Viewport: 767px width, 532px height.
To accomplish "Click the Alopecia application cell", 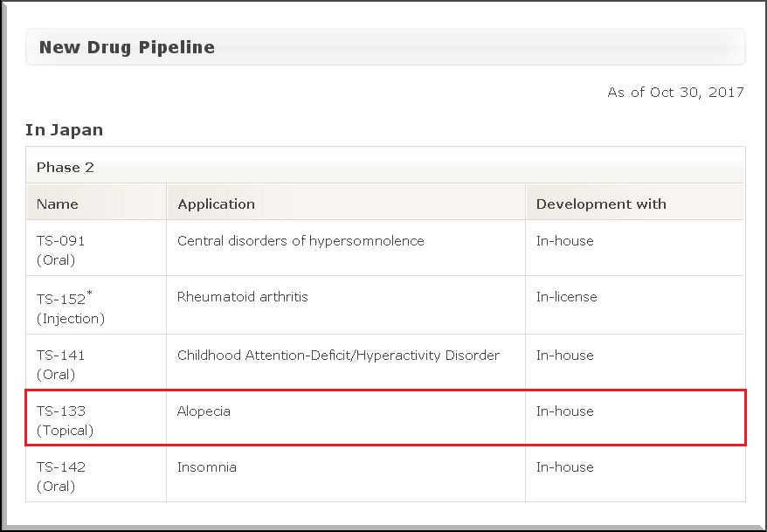I will [204, 411].
